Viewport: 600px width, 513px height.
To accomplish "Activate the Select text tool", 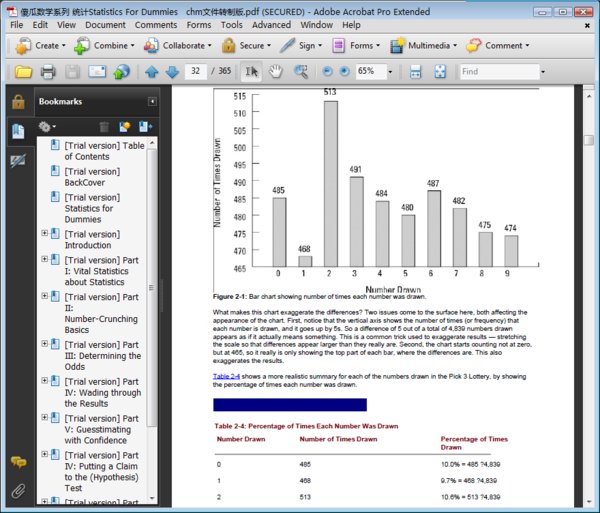I will tap(251, 72).
